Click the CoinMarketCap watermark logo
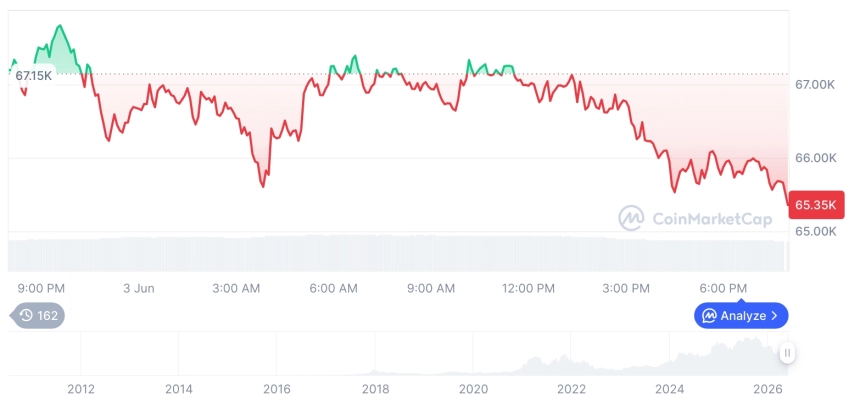860x401 pixels. (x=695, y=218)
